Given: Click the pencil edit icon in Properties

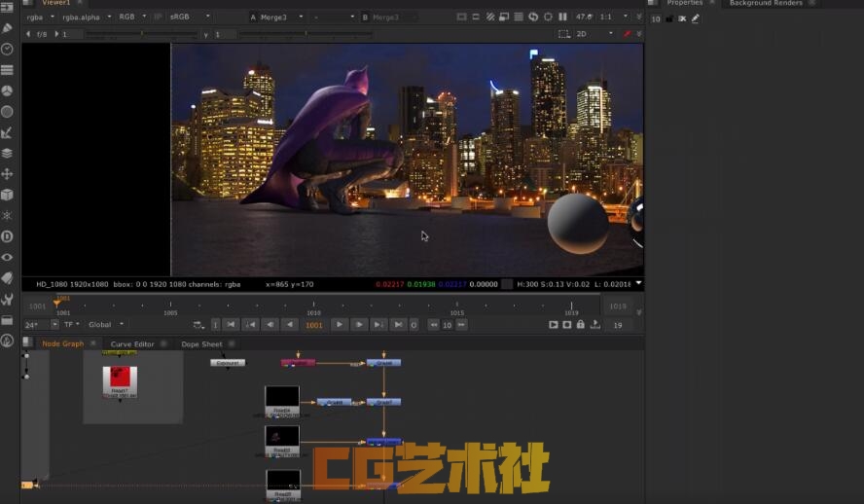Looking at the screenshot, I should click(x=696, y=18).
